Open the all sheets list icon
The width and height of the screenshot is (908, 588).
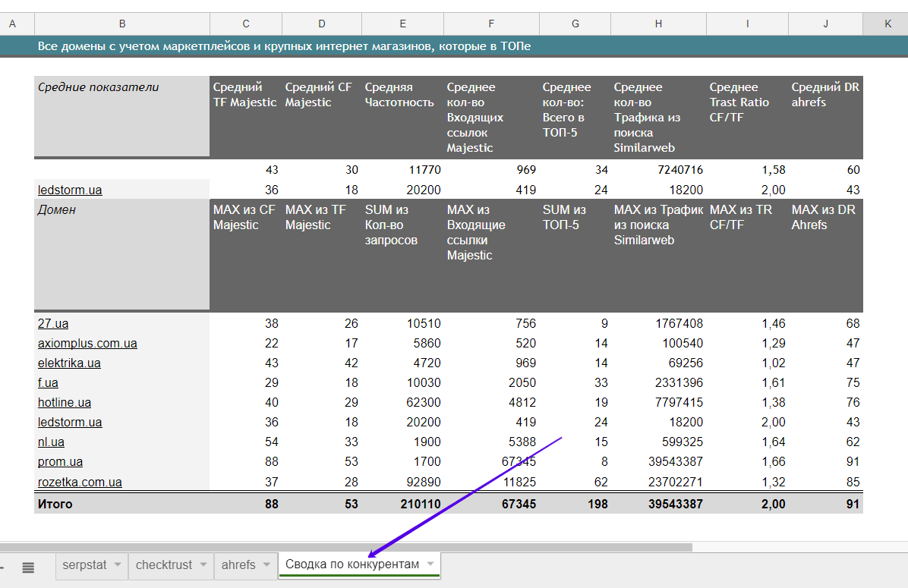click(x=29, y=567)
